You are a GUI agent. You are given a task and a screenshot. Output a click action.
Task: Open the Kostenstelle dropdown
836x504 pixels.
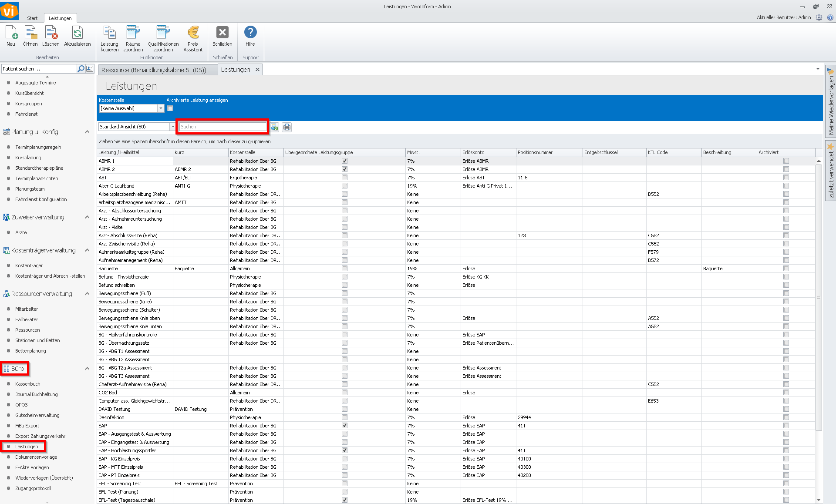(x=161, y=108)
